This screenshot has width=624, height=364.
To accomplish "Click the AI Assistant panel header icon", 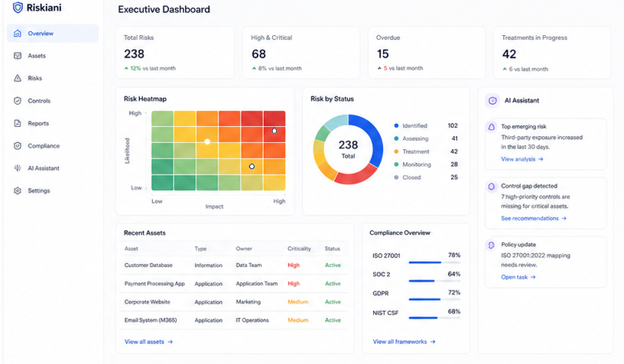I will pyautogui.click(x=492, y=101).
